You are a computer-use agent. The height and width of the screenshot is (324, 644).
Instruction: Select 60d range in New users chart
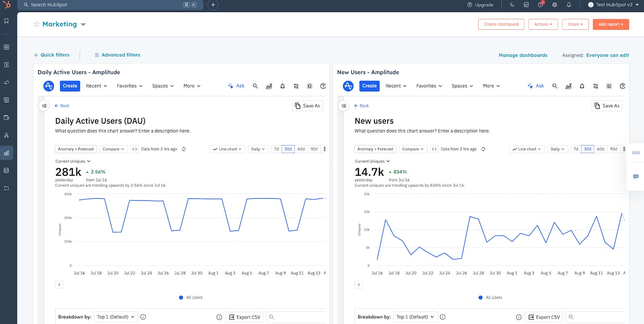[x=600, y=149]
